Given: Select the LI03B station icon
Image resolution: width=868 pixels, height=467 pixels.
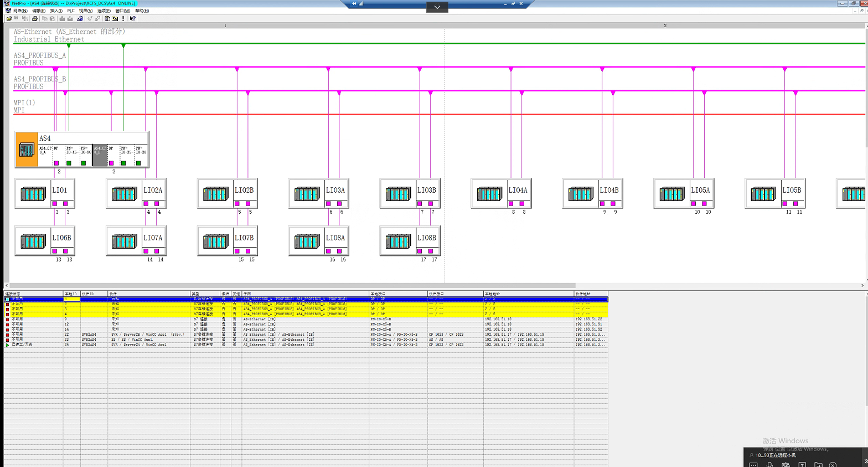Looking at the screenshot, I should (x=398, y=194).
